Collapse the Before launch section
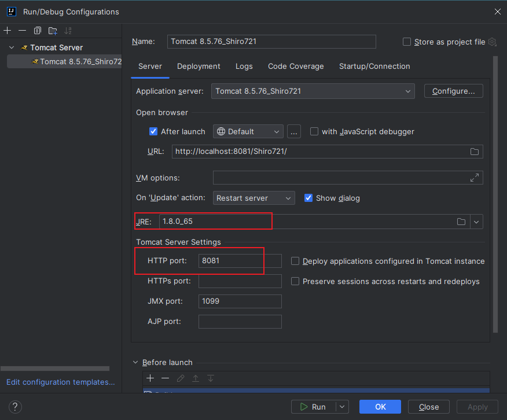The height and width of the screenshot is (420, 507). tap(135, 363)
